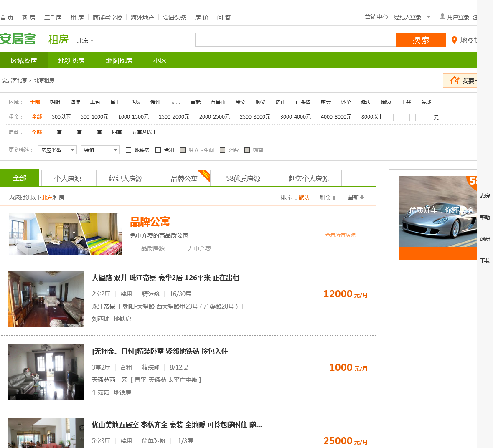Sort by 最新 descending arrow
This screenshot has width=493, height=448.
point(362,197)
